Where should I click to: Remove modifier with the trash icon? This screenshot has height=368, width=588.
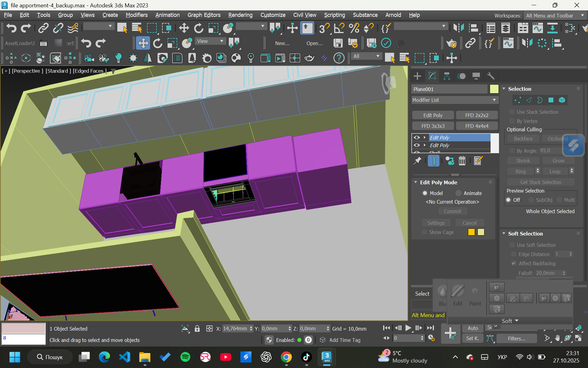point(462,161)
